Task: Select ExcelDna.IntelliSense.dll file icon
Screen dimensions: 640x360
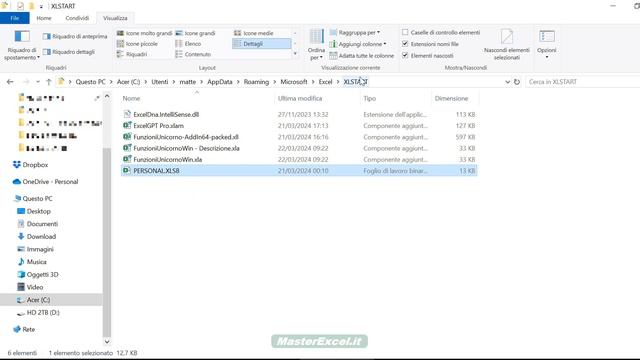Action: (127, 114)
